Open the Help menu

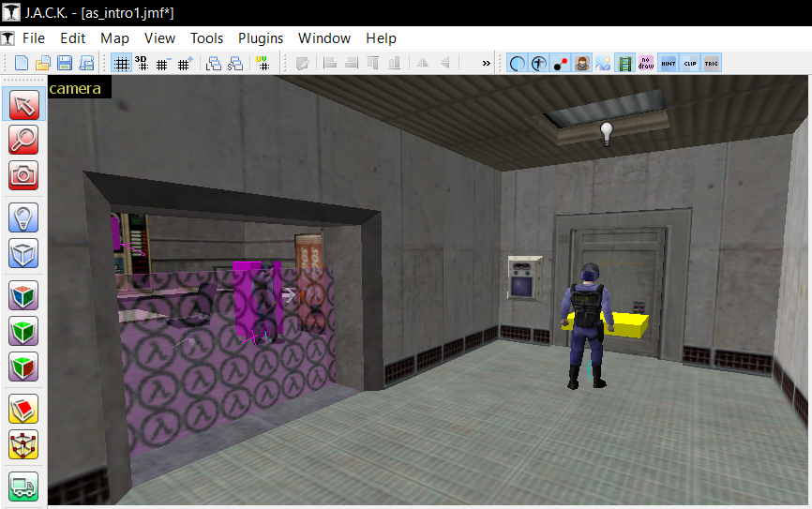click(381, 38)
